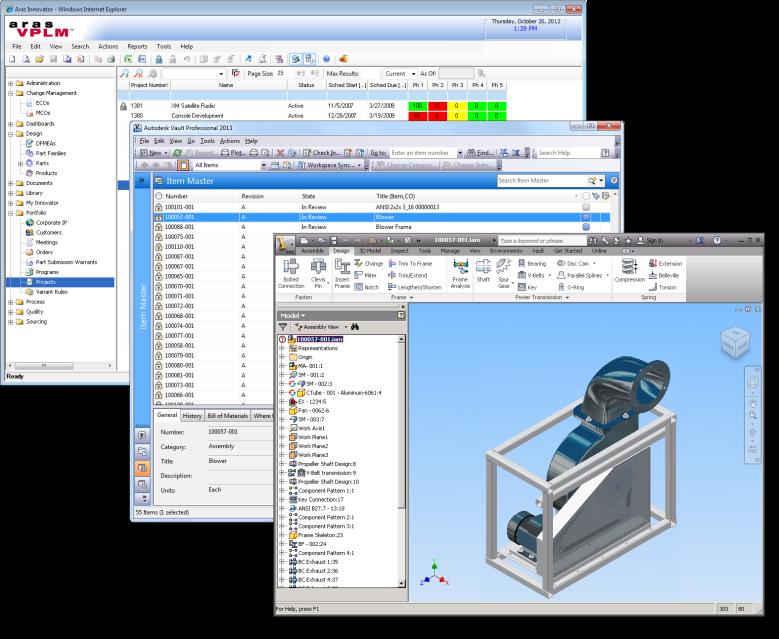Viewport: 779px width, 639px height.
Task: Open the Assembly View dropdown
Action: point(345,327)
